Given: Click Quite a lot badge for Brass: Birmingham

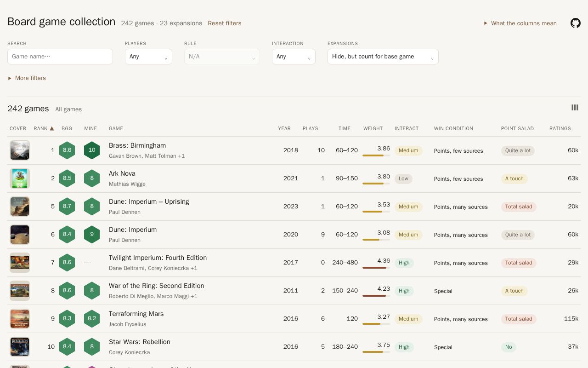Looking at the screenshot, I should pos(518,150).
